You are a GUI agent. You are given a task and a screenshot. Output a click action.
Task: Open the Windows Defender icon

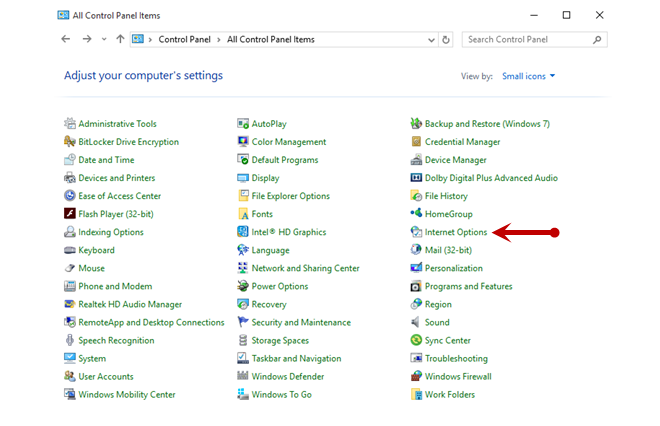coord(243,376)
